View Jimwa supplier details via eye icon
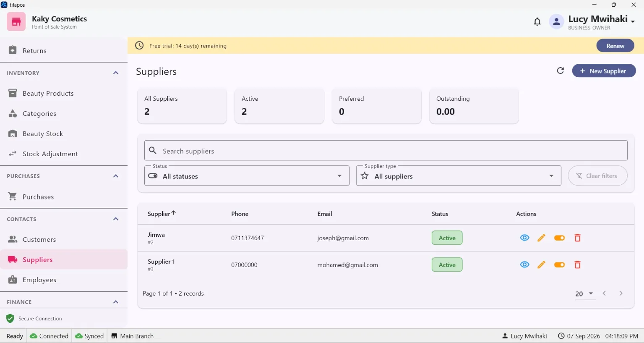 click(524, 238)
